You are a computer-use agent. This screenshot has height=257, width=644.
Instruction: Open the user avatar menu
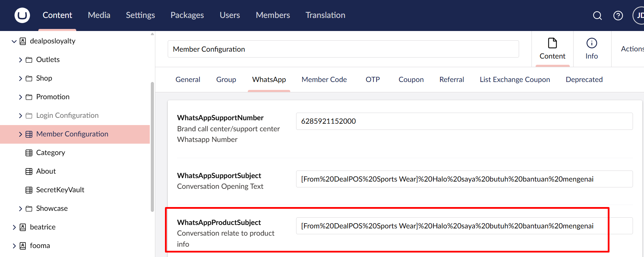[639, 16]
